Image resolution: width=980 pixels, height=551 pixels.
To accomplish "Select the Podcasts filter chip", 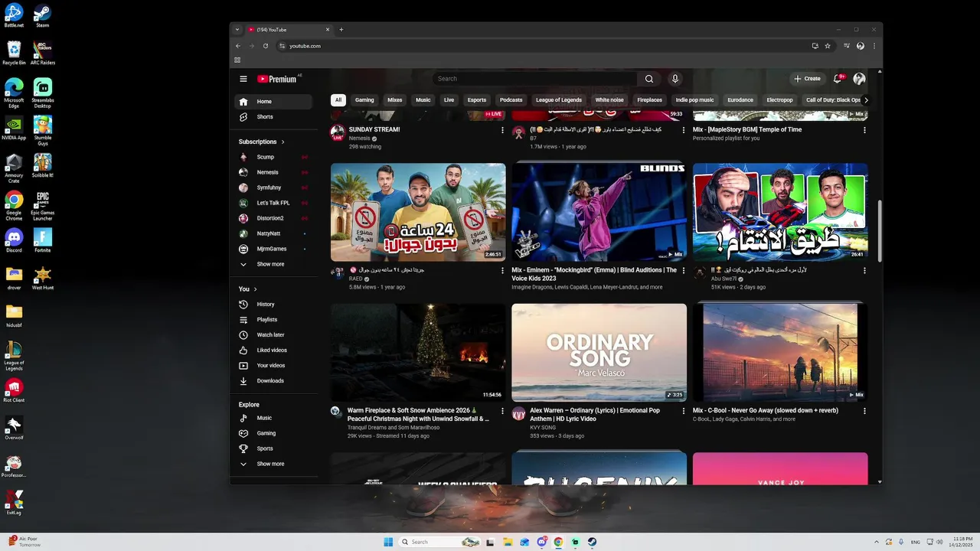I will (x=511, y=99).
